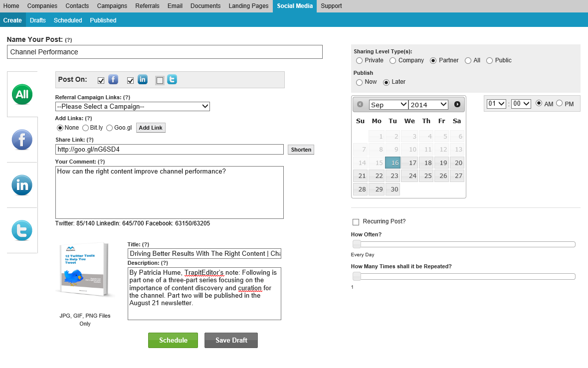The image size is (588, 368).
Task: Expand the Referral Campaign Links dropdown
Action: coord(132,107)
